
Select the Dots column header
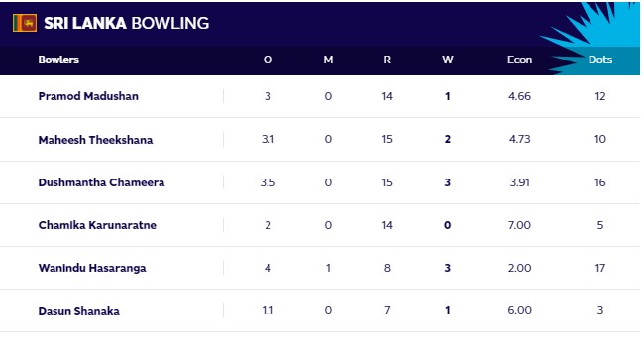tap(600, 60)
